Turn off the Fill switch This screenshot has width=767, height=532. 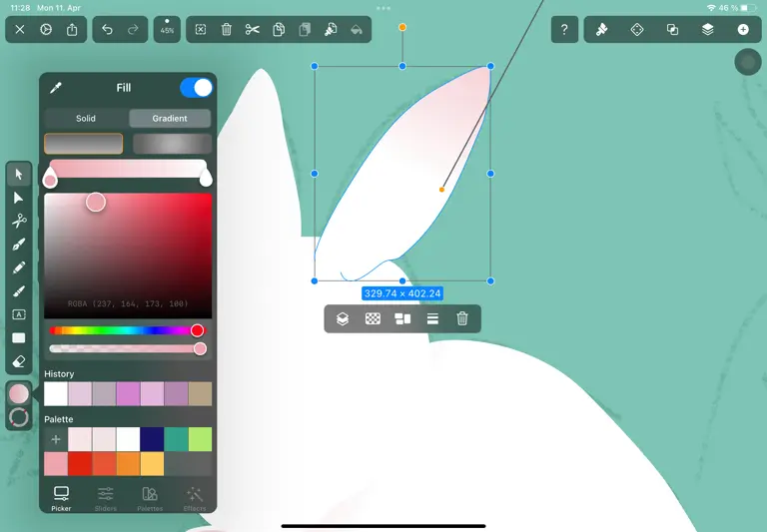click(196, 88)
